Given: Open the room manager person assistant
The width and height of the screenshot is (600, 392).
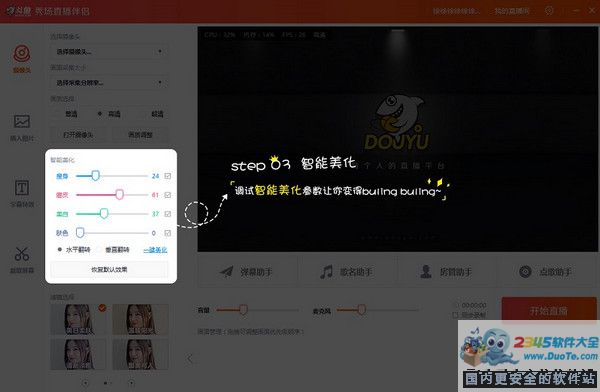Looking at the screenshot, I should tap(446, 272).
